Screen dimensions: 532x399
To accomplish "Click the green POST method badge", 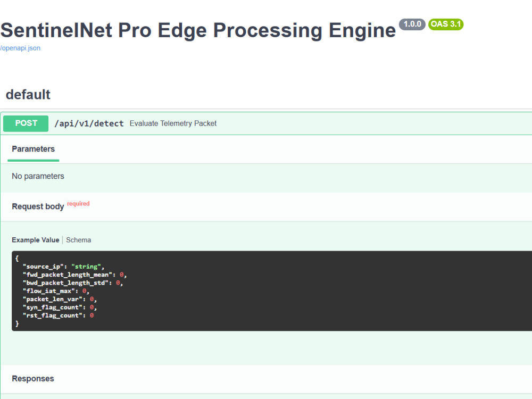I will click(26, 123).
